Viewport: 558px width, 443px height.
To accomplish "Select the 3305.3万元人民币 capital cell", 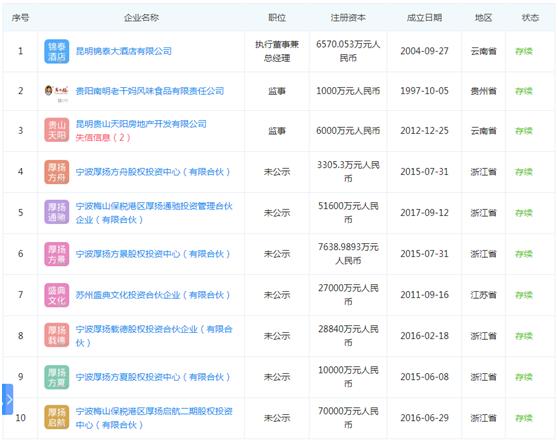I will click(x=348, y=172).
